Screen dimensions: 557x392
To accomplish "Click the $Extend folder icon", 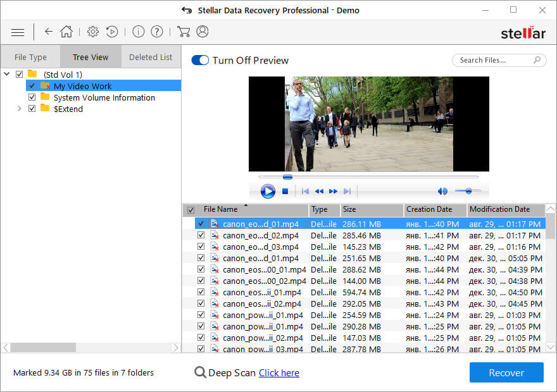I will pyautogui.click(x=45, y=108).
